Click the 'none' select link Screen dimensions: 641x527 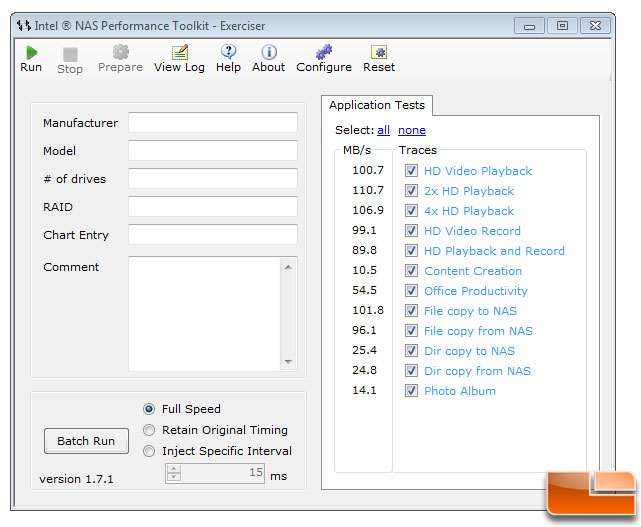(x=412, y=130)
